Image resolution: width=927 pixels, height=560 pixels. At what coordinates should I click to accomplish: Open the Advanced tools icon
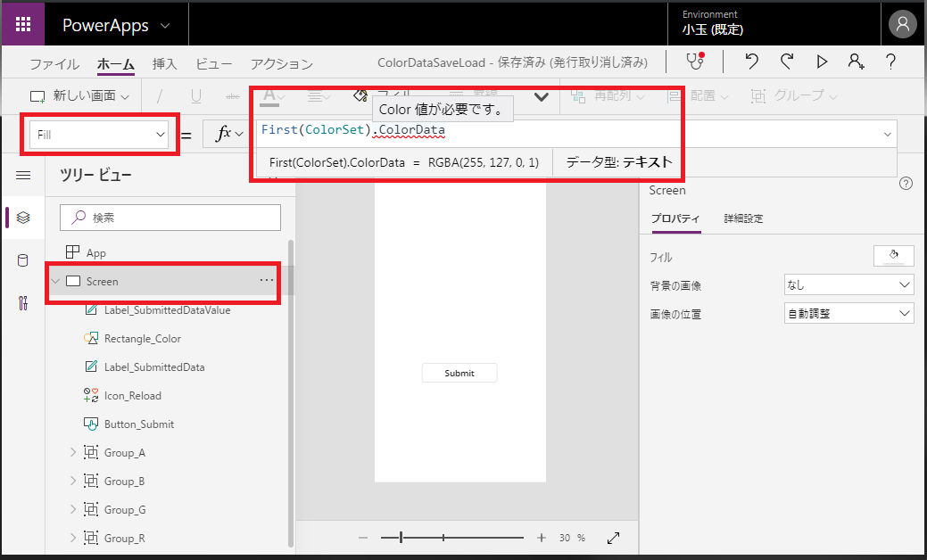coord(23,303)
